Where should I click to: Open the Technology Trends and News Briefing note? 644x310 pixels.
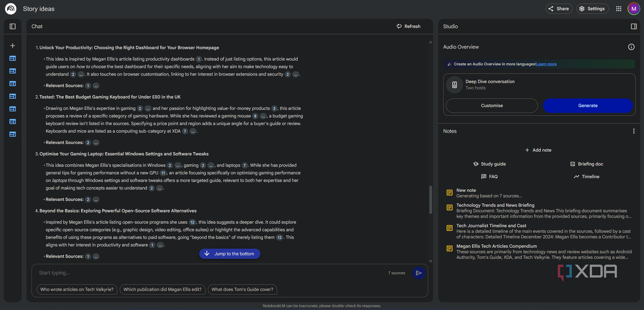coord(538,211)
